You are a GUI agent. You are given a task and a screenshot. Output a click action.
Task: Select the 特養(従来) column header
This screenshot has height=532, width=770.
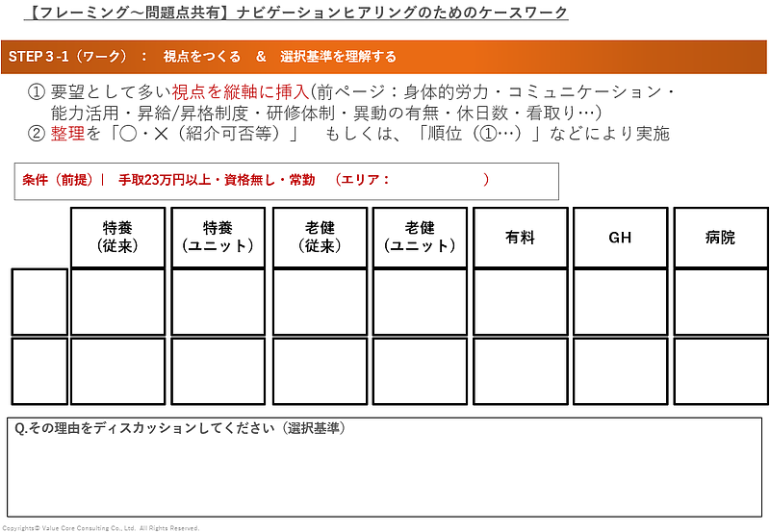click(x=117, y=238)
